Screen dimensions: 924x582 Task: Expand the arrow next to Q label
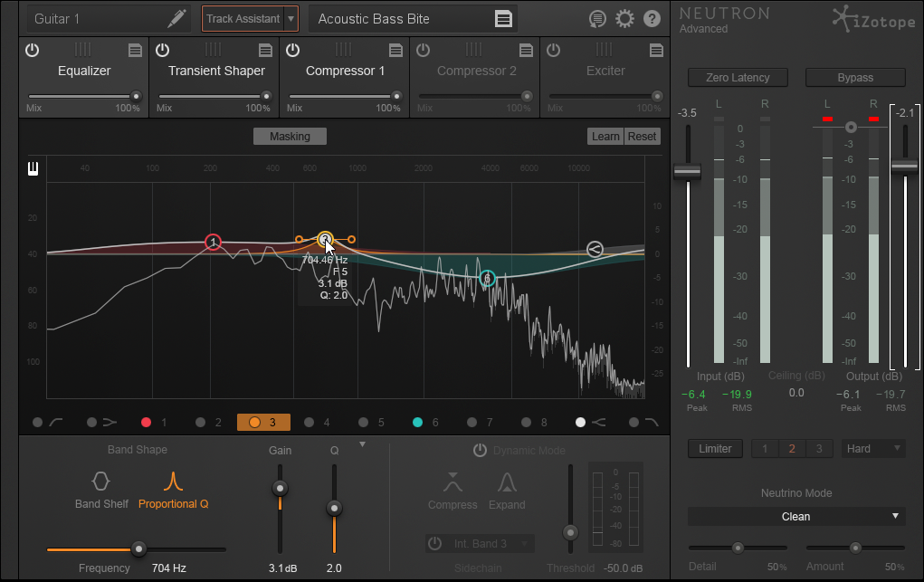click(362, 444)
